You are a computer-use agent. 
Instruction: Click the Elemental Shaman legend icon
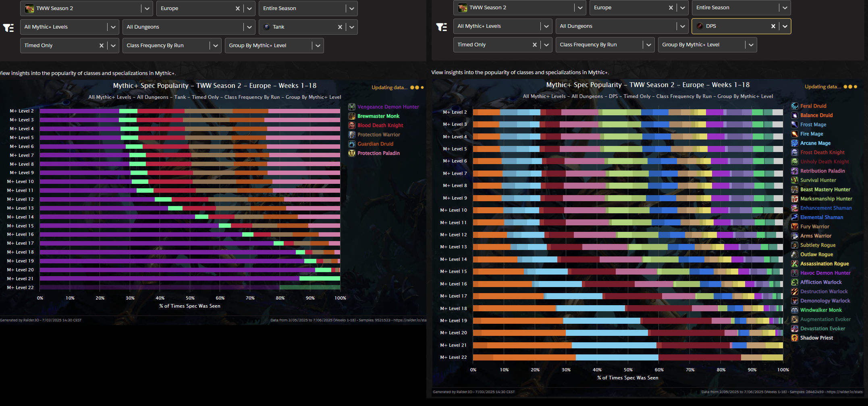tap(795, 217)
